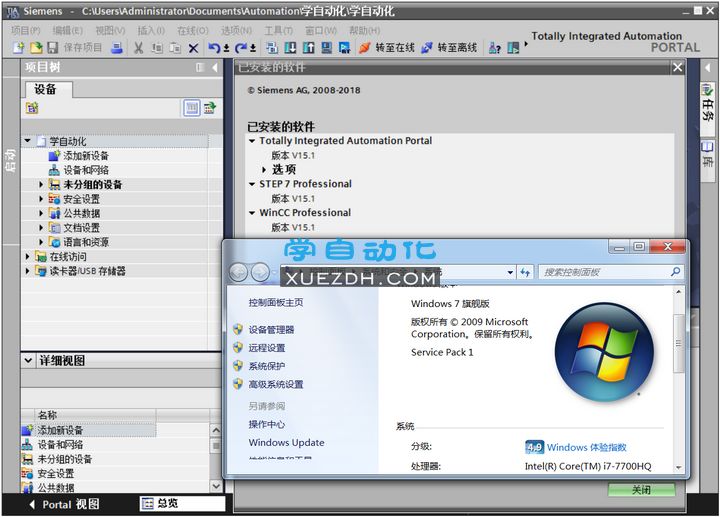This screenshot has height=517, width=720.
Task: Expand the 公共数据 tree node
Action: pyautogui.click(x=41, y=213)
